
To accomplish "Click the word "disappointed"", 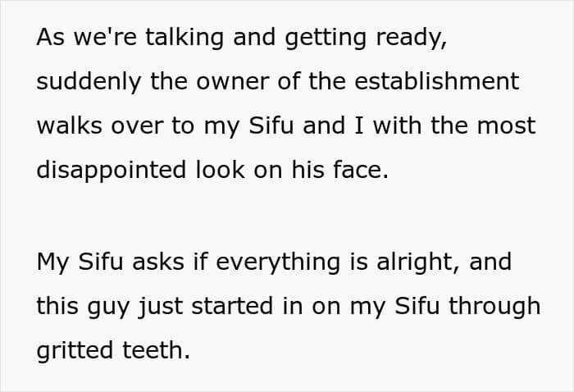I will pos(112,171).
